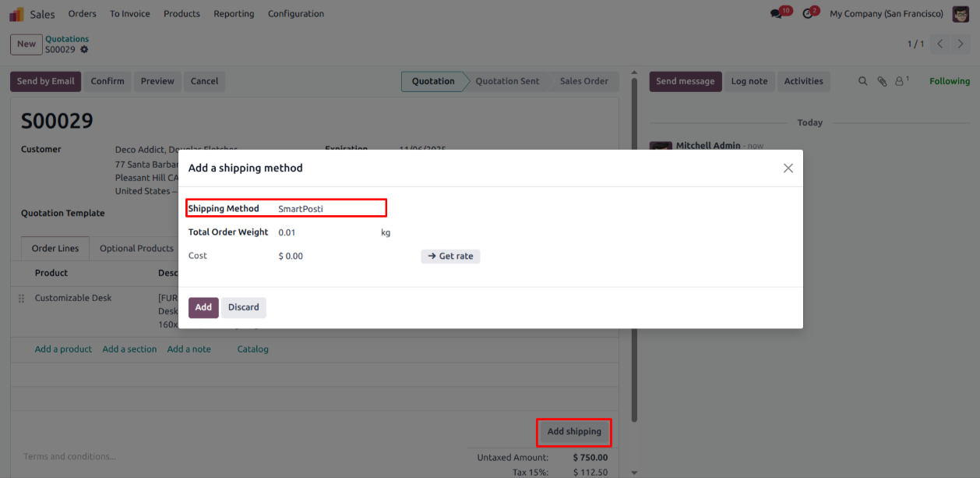Discard the shipping method dialog

(243, 307)
